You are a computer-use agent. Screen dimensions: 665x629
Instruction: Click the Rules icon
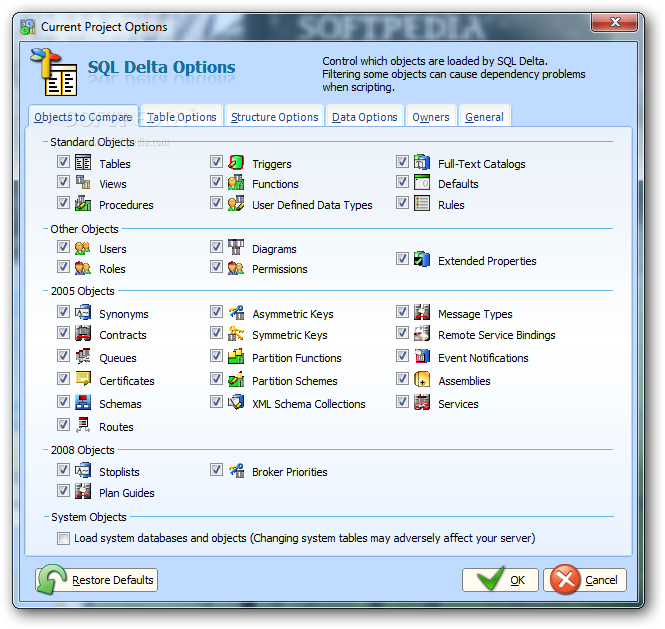422,204
